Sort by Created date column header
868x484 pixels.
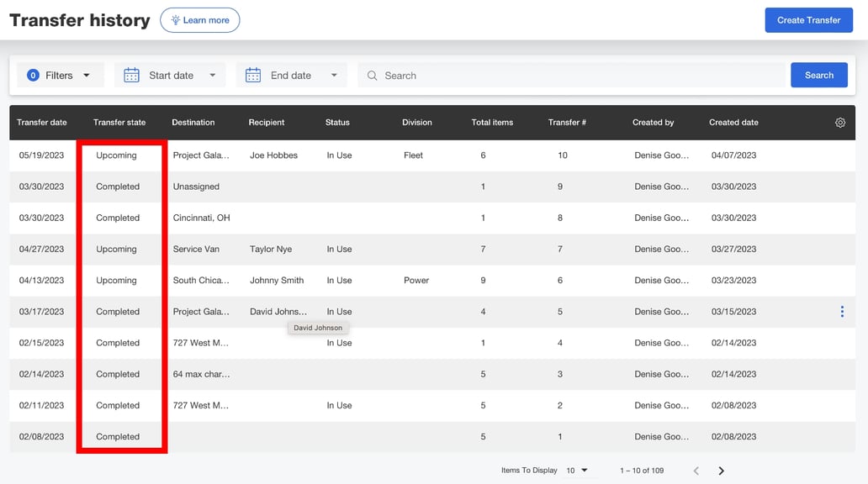click(733, 123)
